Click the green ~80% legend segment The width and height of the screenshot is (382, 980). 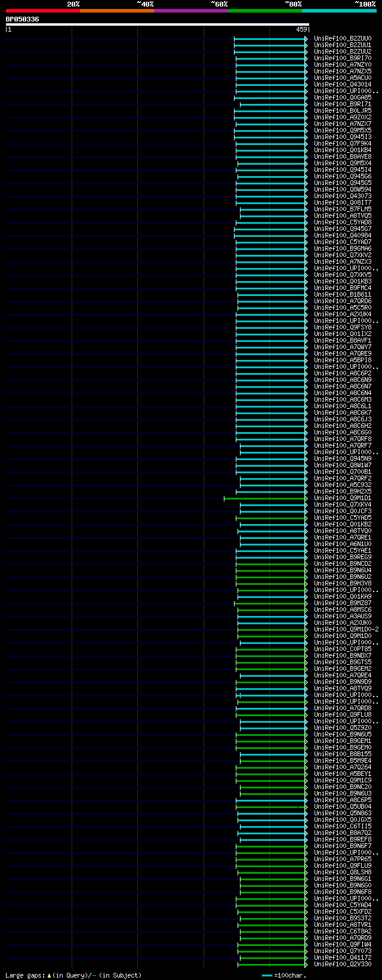(264, 11)
